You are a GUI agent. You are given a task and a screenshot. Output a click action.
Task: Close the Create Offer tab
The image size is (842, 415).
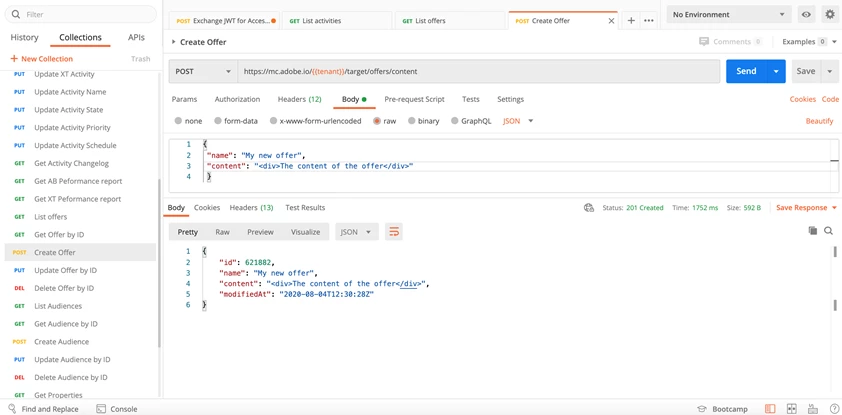pos(611,21)
